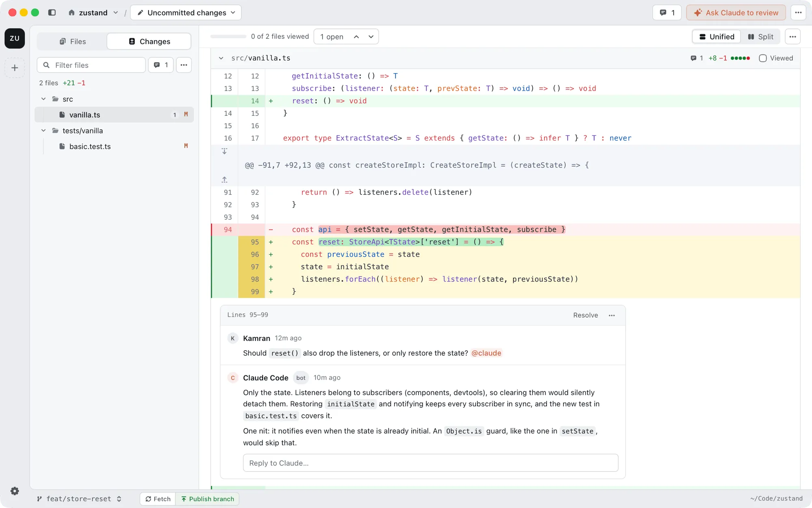This screenshot has height=508, width=812.
Task: Click Fetch button
Action: 158,499
